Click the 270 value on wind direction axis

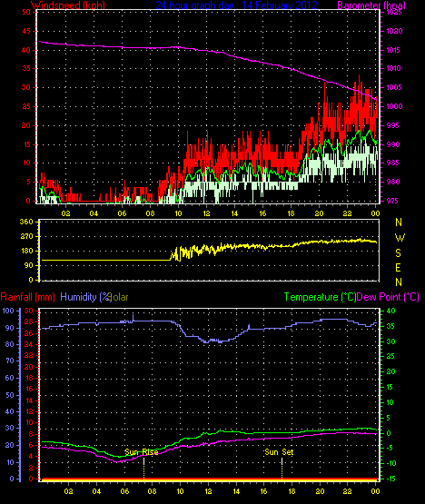pyautogui.click(x=26, y=237)
